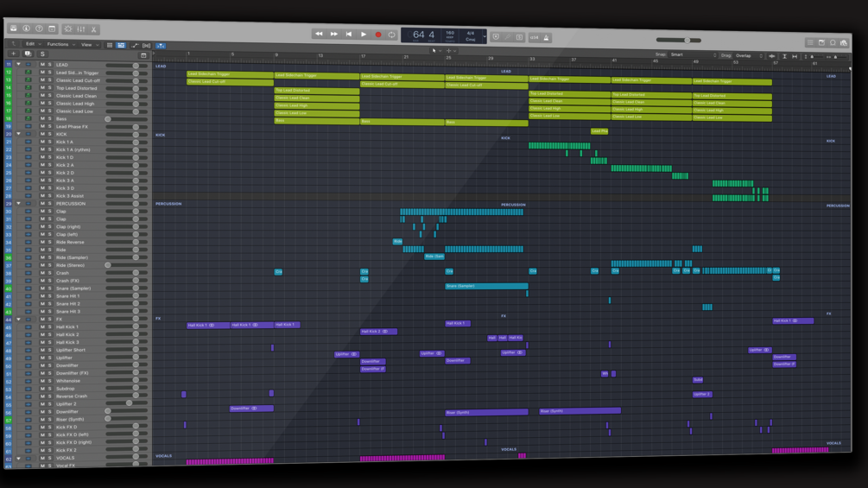Click the tempo value 160
Image resolution: width=868 pixels, height=488 pixels.
pos(450,34)
